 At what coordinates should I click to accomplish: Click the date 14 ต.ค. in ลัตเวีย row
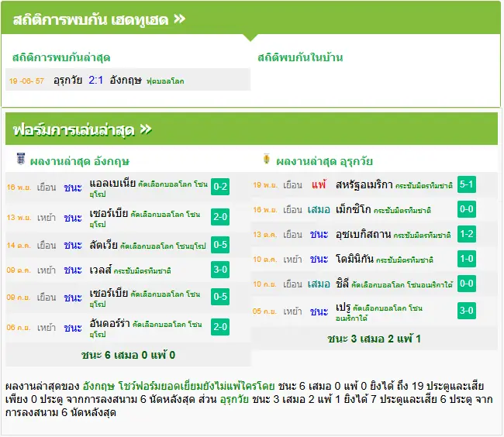coord(19,246)
